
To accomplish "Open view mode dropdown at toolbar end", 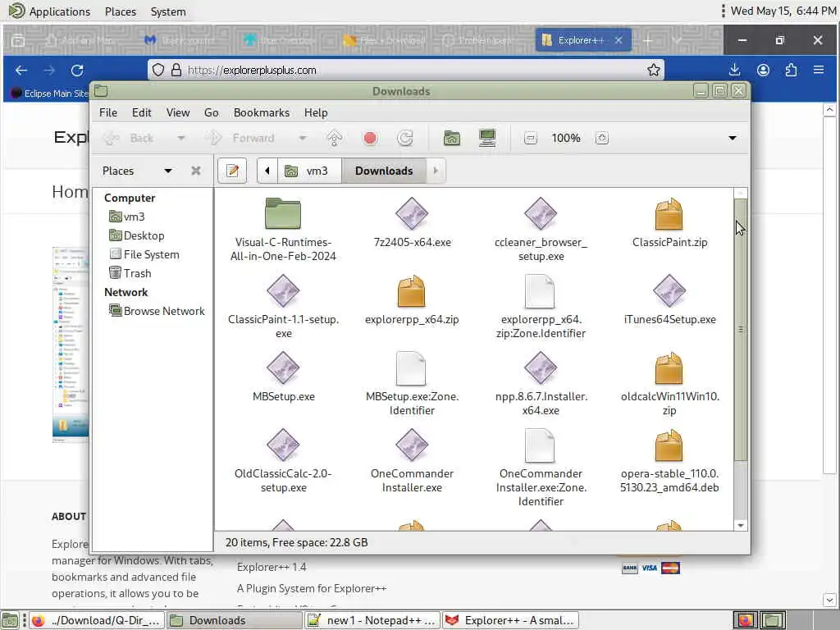I will tap(733, 138).
